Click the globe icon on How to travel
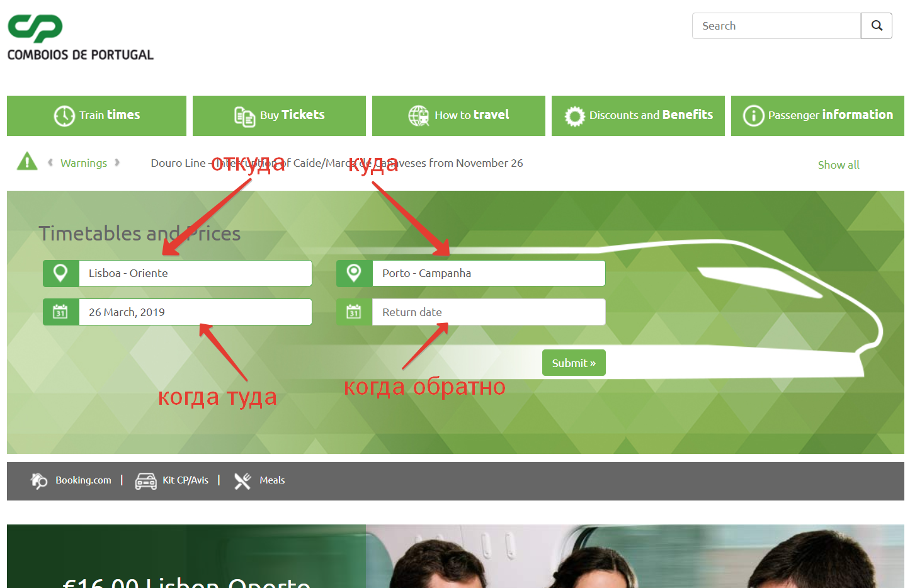The height and width of the screenshot is (588, 910). pyautogui.click(x=419, y=116)
